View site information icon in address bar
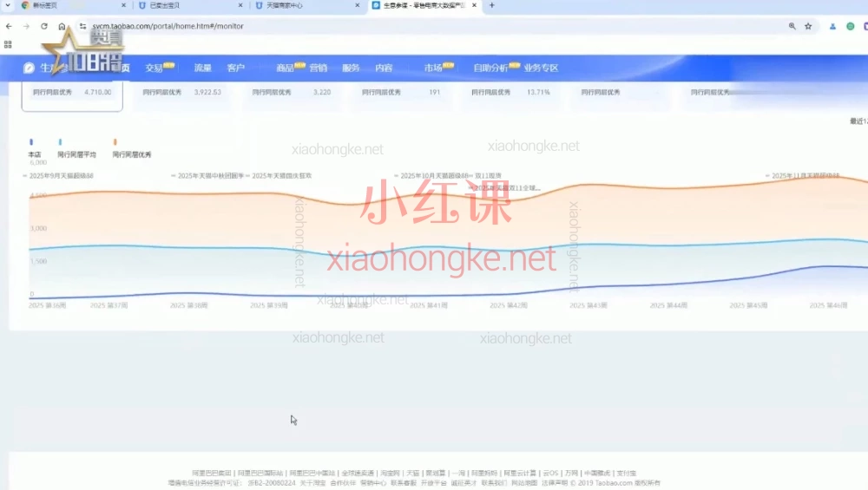Screen dimensions: 868x490 point(82,26)
